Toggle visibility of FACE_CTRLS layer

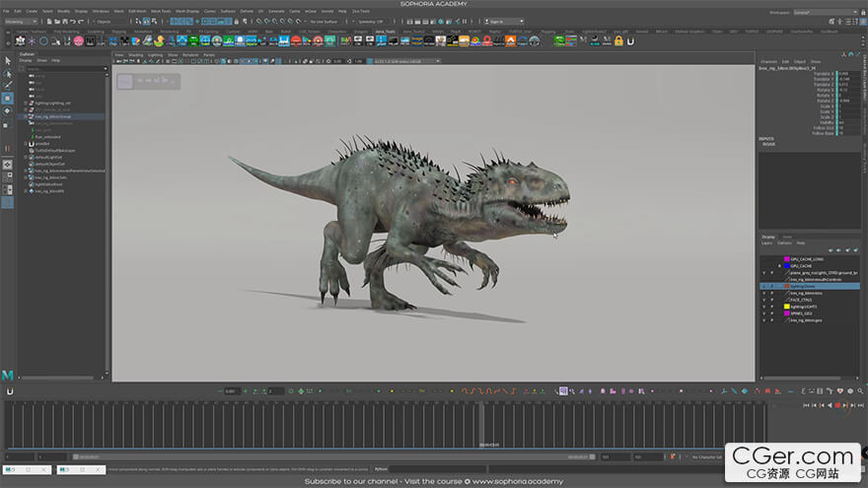[763, 300]
